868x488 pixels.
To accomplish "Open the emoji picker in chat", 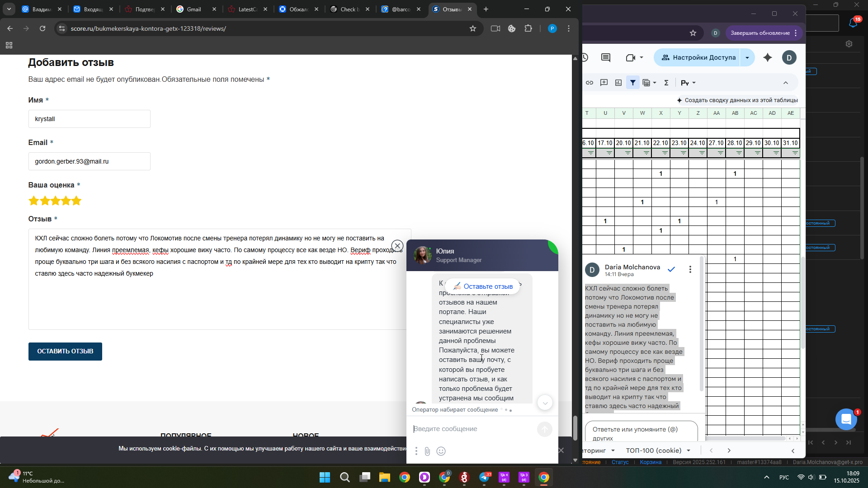I will [441, 451].
